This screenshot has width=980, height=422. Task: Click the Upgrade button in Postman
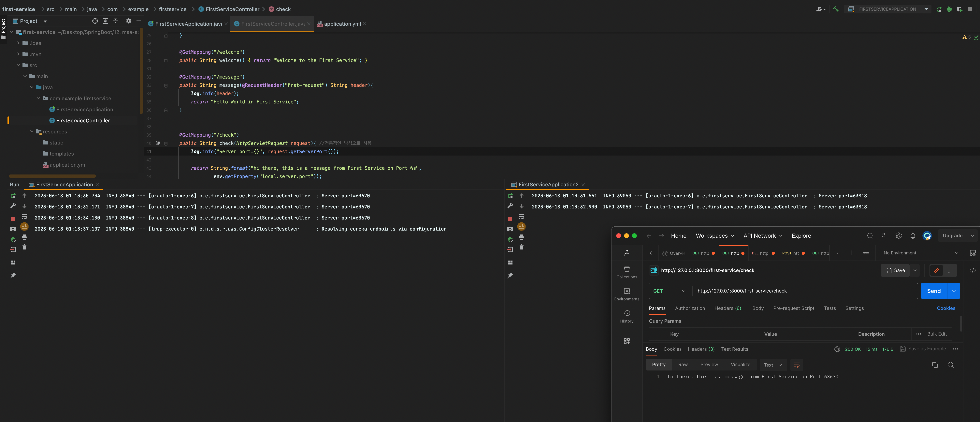click(952, 235)
